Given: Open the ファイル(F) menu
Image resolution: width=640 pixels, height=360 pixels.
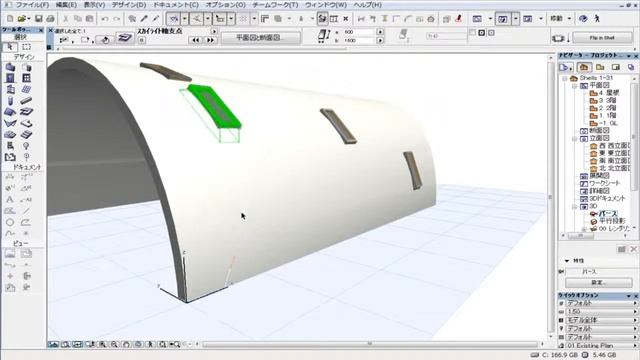Looking at the screenshot, I should [x=32, y=5].
